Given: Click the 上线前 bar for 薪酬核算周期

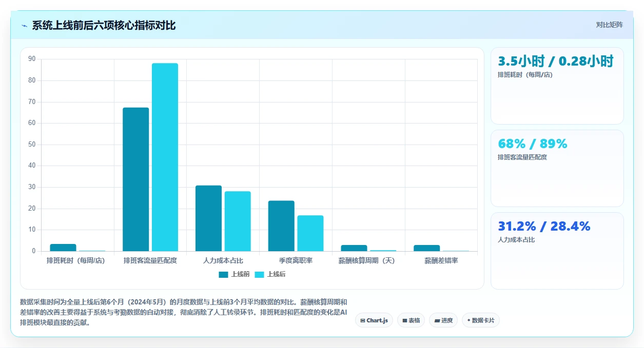Looking at the screenshot, I should point(354,248).
